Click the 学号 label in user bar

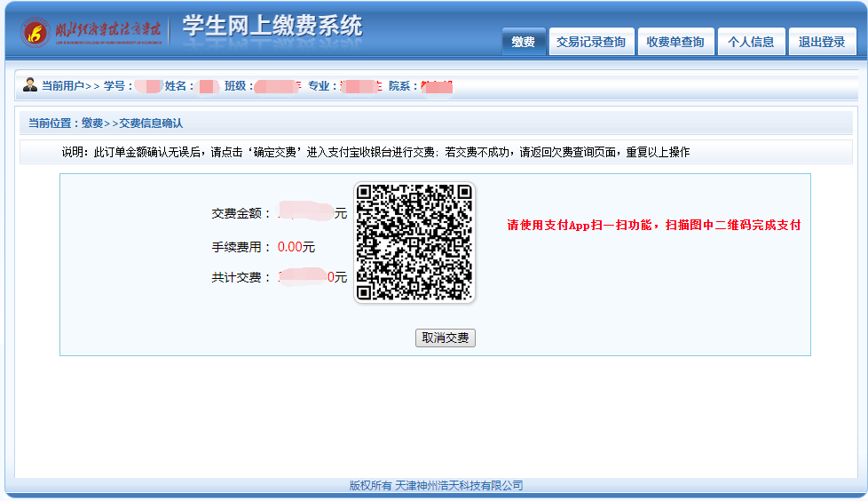[117, 86]
